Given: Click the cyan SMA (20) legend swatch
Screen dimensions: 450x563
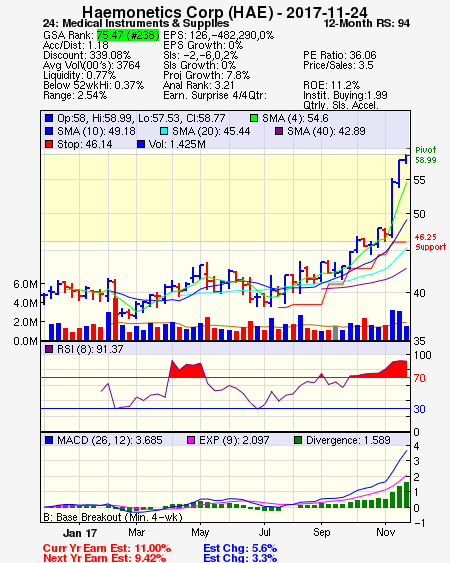Looking at the screenshot, I should tap(164, 131).
